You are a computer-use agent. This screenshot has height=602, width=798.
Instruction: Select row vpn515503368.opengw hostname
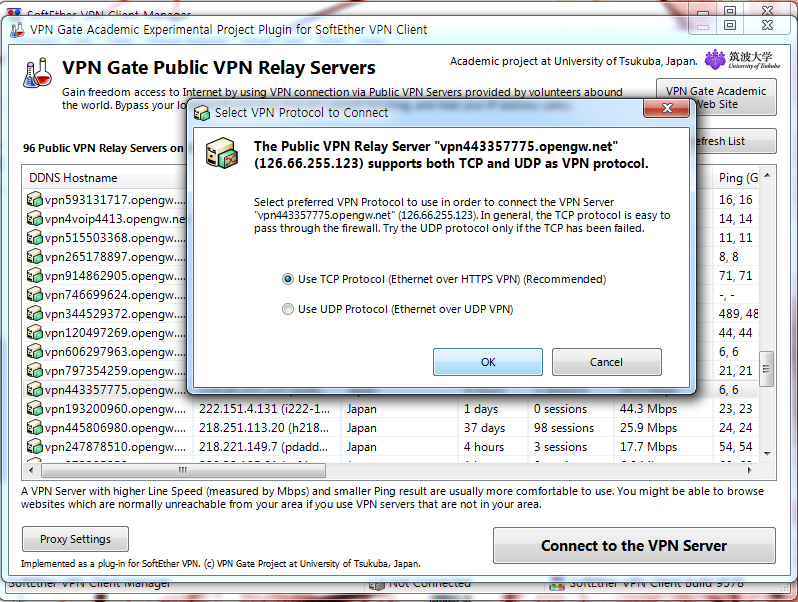click(x=115, y=238)
